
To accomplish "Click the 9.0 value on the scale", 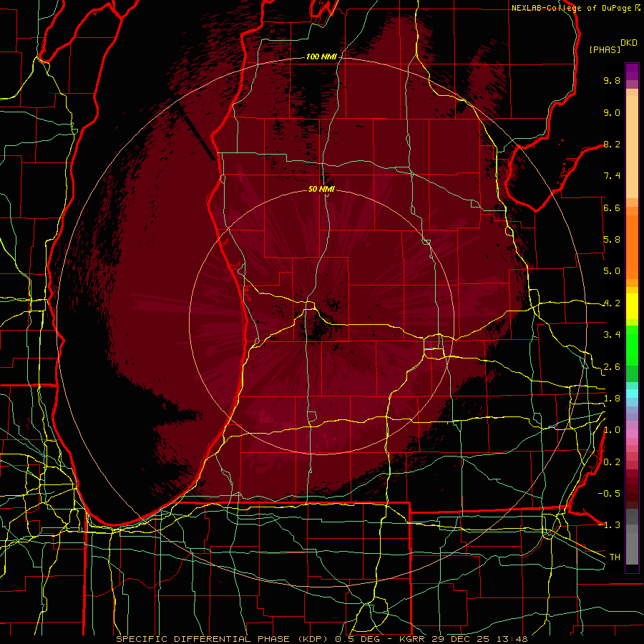I will tap(612, 112).
